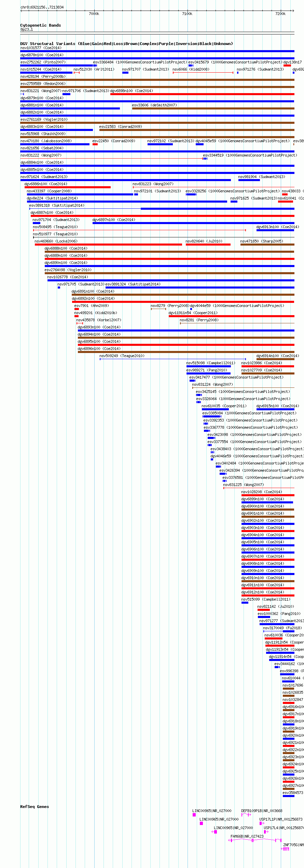Open variant nsv1031577 (Coe2014)
Viewport: 304px width, 868px height.
pyautogui.click(x=41, y=48)
